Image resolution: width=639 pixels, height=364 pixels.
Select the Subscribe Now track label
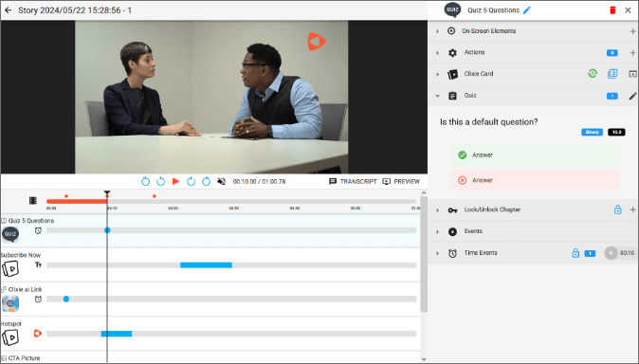click(x=20, y=255)
